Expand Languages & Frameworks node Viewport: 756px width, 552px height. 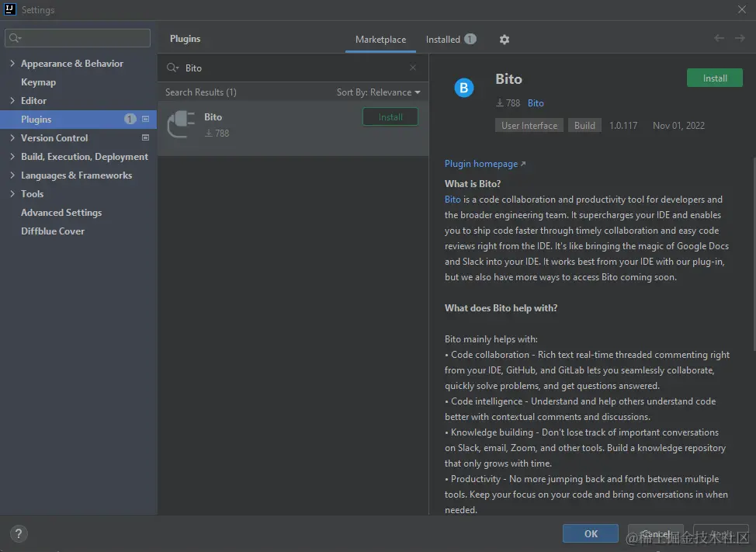click(12, 175)
